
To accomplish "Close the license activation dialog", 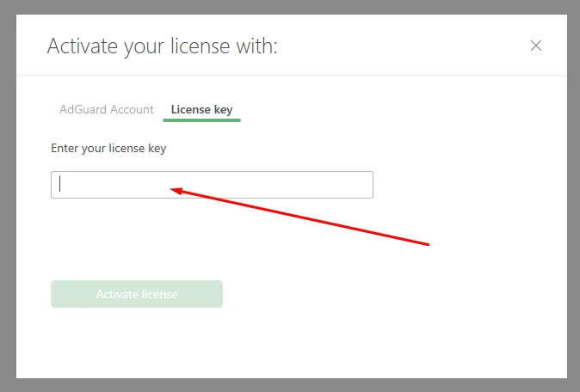I will (x=536, y=46).
